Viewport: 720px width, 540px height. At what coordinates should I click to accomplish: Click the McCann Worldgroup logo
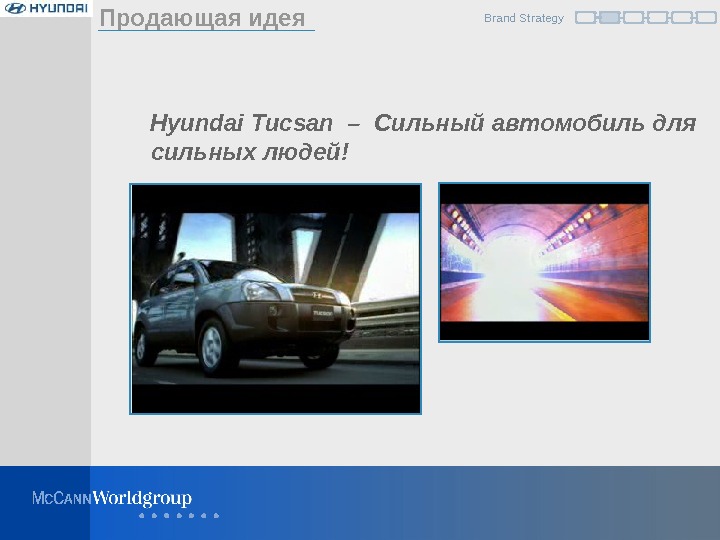[112, 498]
